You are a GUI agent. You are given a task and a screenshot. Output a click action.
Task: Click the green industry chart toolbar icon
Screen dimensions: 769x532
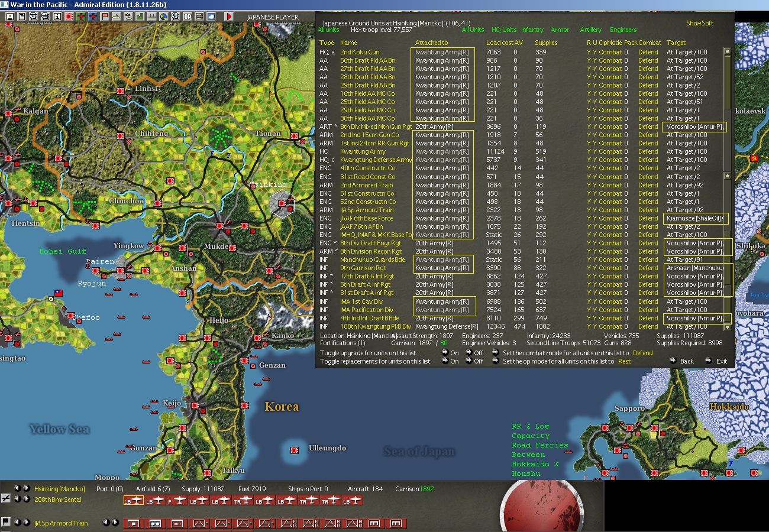coord(140,16)
